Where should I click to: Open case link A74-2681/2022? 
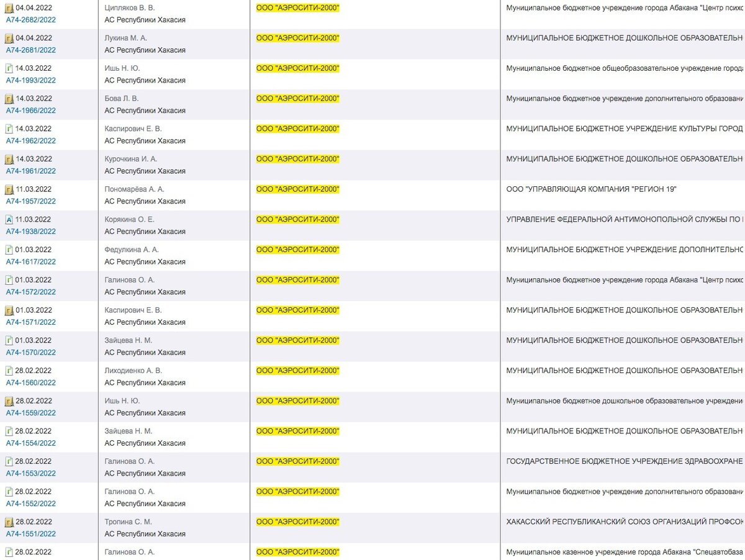[31, 50]
